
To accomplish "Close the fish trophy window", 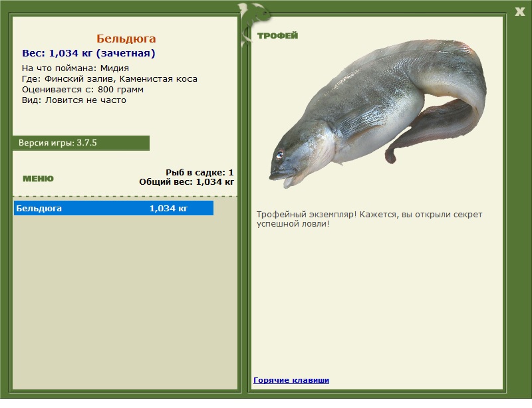I will tap(519, 12).
